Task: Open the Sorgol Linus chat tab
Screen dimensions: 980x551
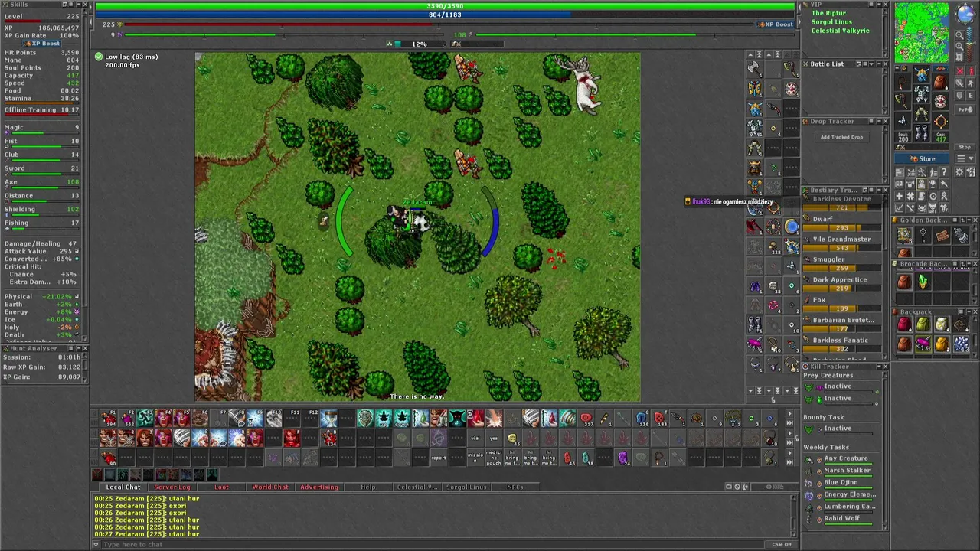Action: point(466,487)
